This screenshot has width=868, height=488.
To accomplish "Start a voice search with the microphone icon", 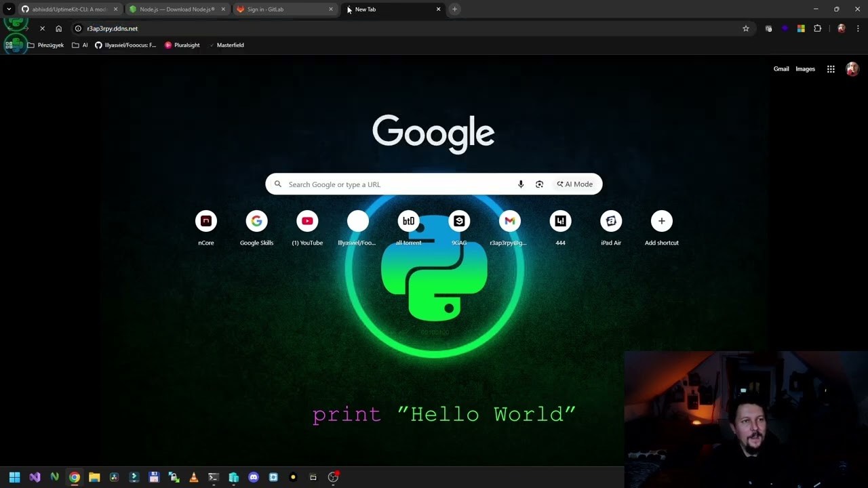I will point(521,184).
